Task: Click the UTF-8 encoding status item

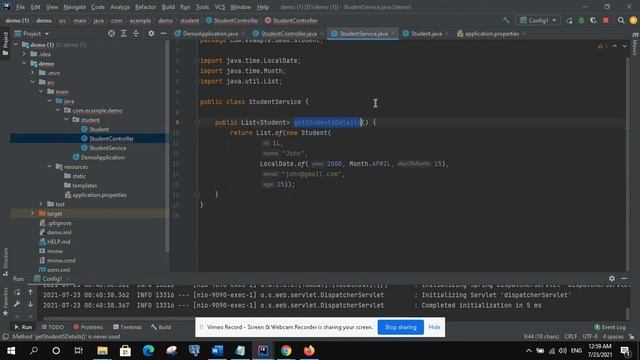Action: (589, 337)
